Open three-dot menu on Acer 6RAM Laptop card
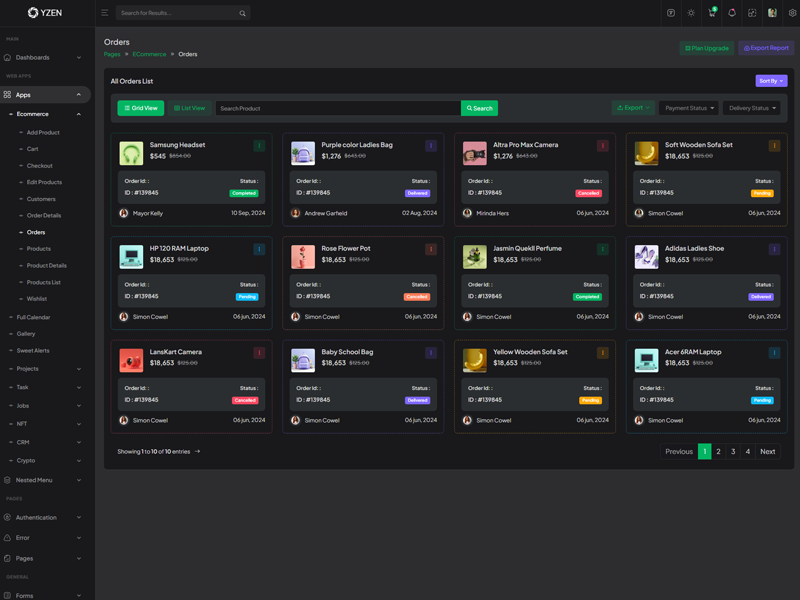Screen dimensions: 800x600 point(774,353)
